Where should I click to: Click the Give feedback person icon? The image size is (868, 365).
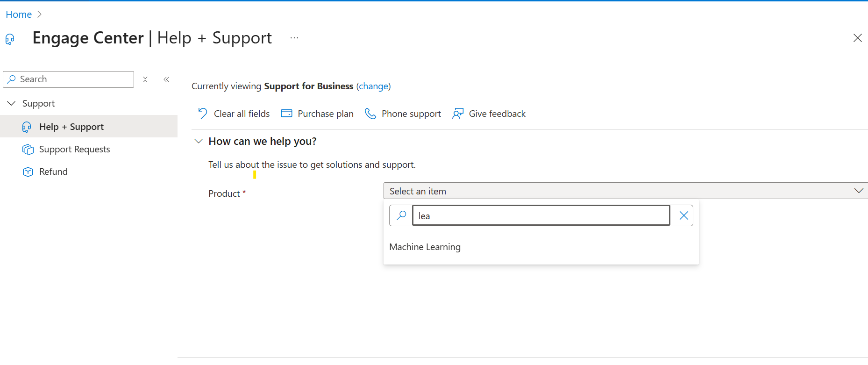458,114
